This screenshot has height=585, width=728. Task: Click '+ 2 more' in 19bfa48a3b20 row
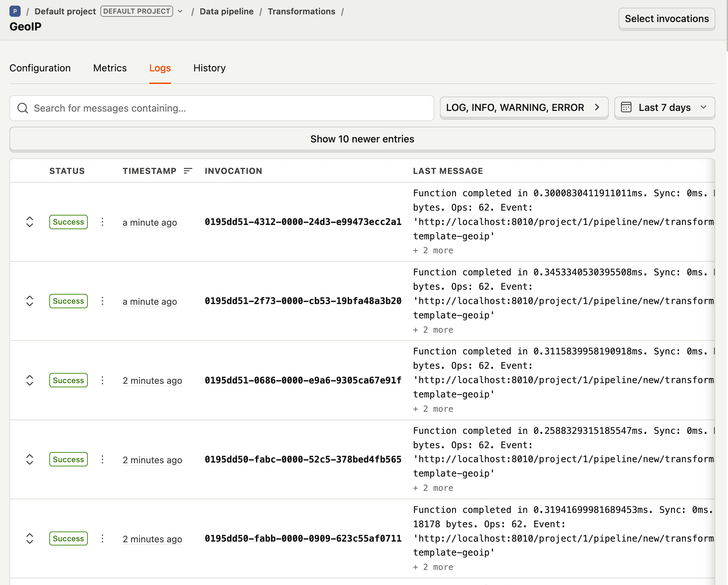click(x=433, y=330)
